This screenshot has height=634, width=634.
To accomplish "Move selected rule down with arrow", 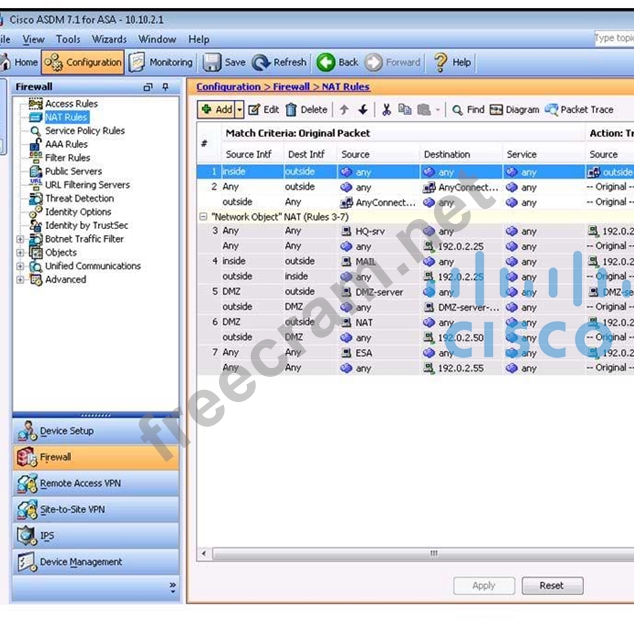I will coord(362,110).
